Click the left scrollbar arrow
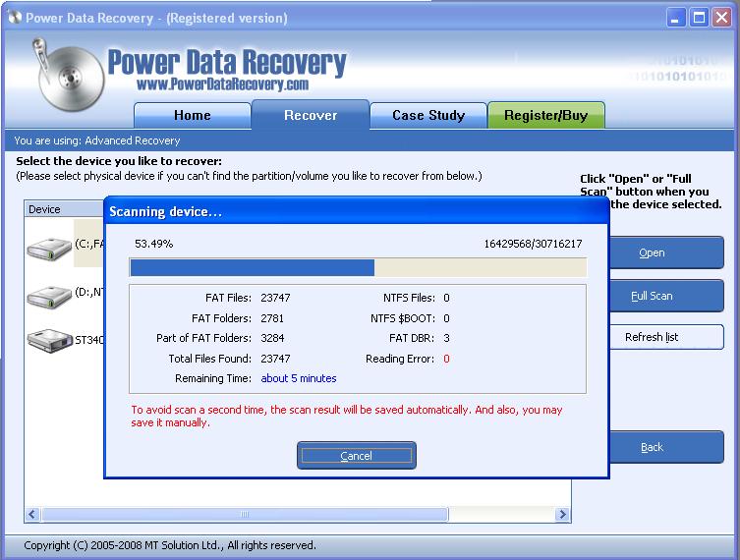This screenshot has height=560, width=740. click(x=32, y=514)
